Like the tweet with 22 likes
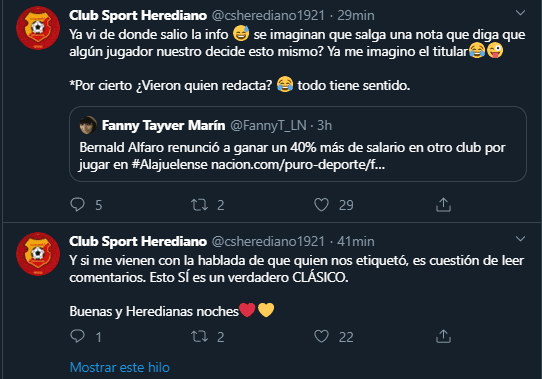Viewport: 542px width, 379px height. coord(321,336)
